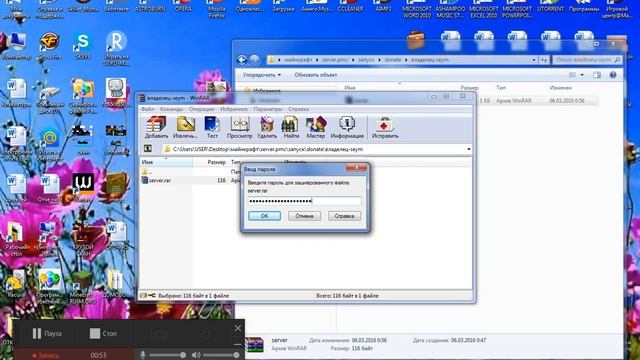Click the Исправить (Repair) first-aid icon
Viewport: 640px width, 360px height.
click(x=385, y=127)
